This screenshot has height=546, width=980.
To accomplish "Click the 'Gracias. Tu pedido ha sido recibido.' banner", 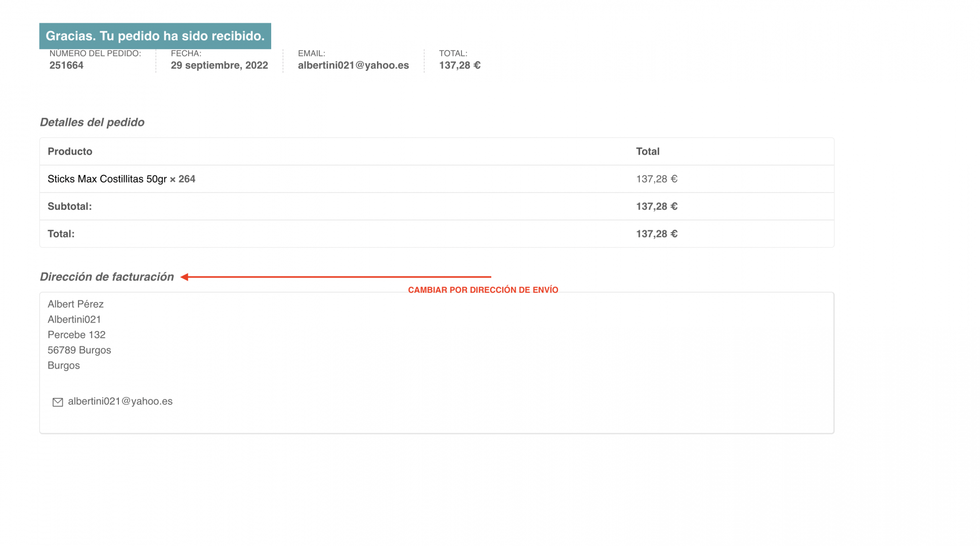I will point(155,36).
